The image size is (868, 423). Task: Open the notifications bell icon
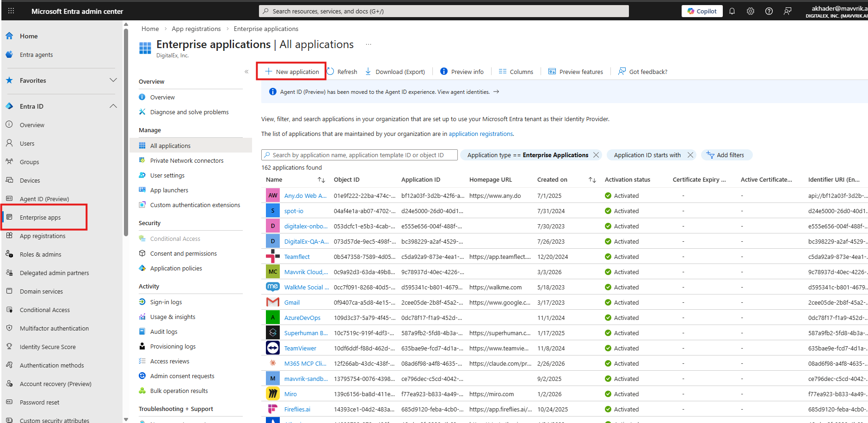point(732,11)
